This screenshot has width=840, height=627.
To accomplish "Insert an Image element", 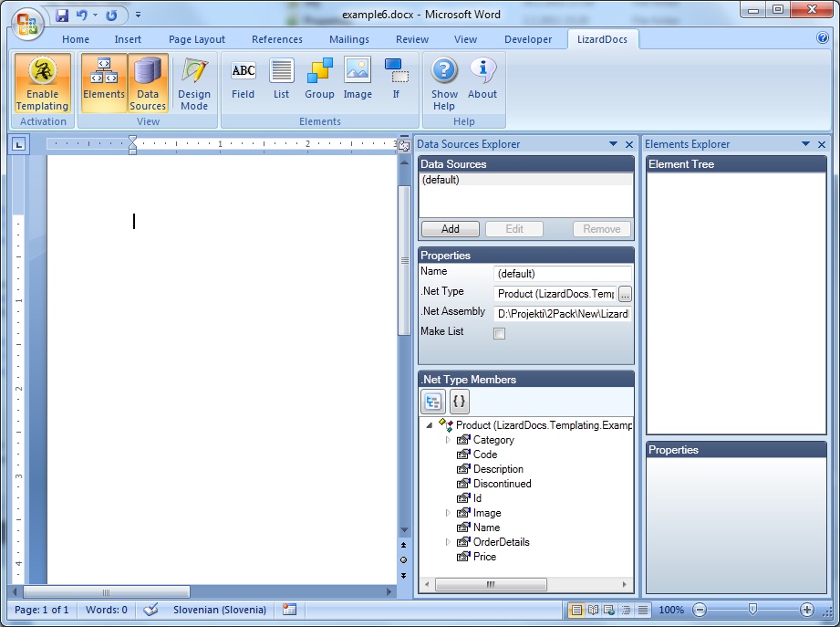I will (358, 79).
